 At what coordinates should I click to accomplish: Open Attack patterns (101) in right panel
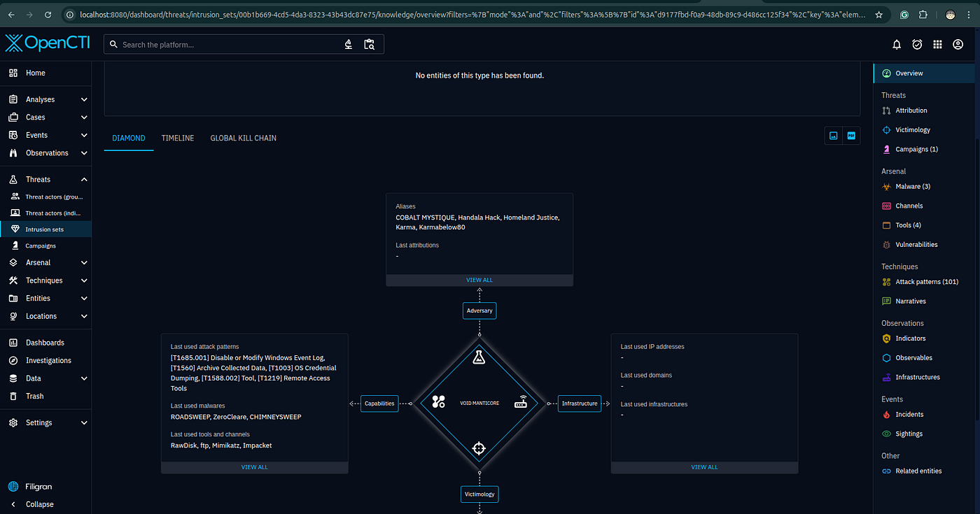click(x=924, y=282)
